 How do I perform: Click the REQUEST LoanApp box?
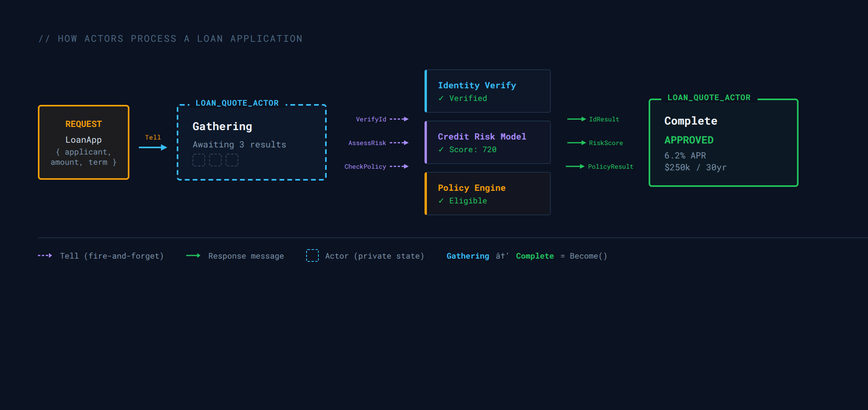pyautogui.click(x=83, y=142)
